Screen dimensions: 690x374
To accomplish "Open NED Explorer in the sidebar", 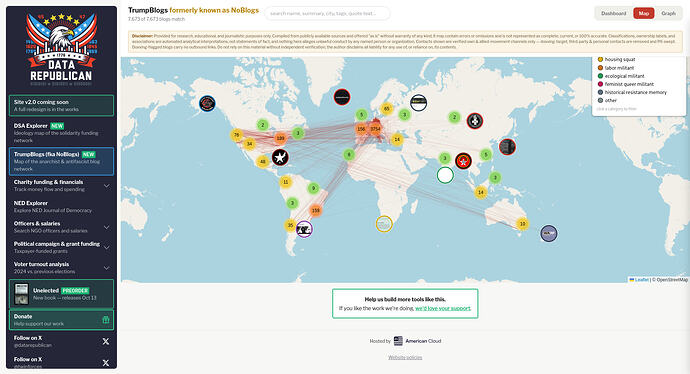I will coord(61,206).
